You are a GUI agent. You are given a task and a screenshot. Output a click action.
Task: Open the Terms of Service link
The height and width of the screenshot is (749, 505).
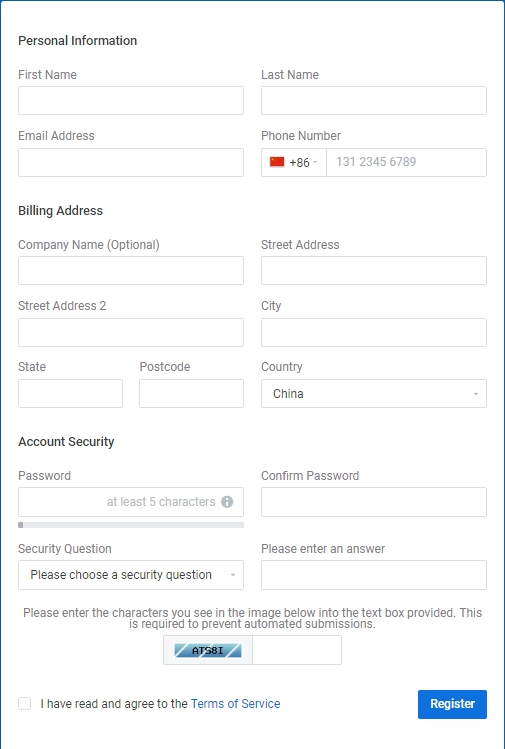[x=236, y=704]
